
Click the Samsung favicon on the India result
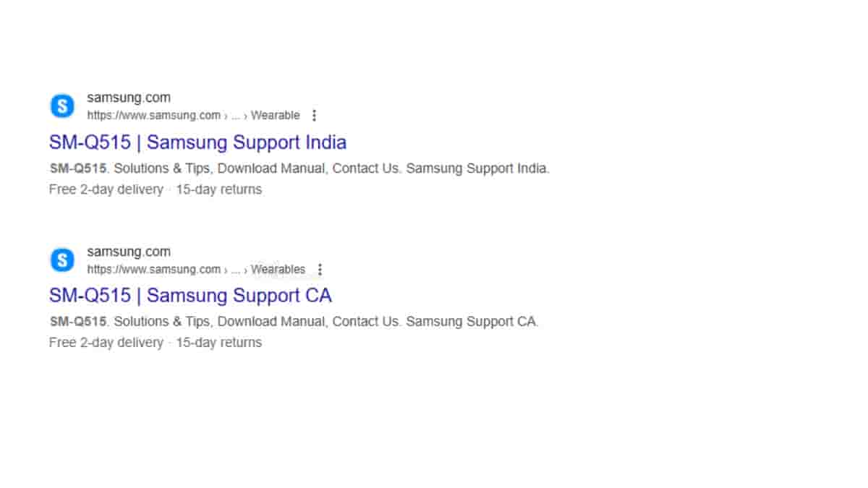coord(62,106)
